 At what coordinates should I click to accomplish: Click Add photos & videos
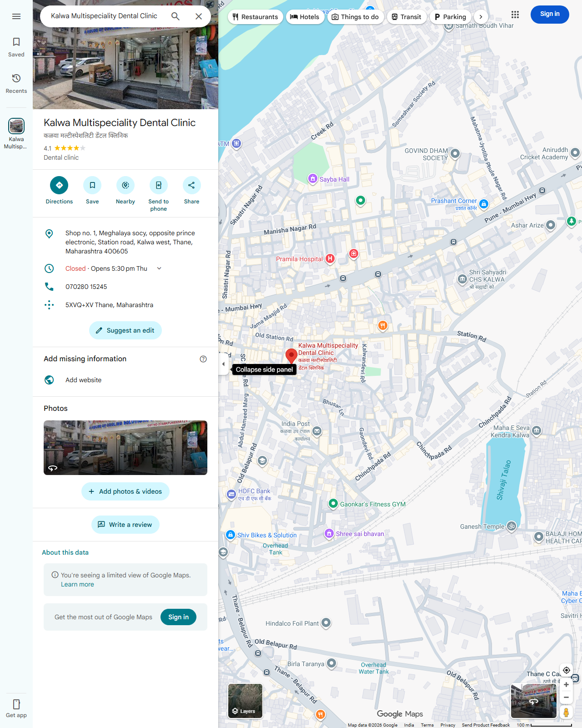click(125, 491)
